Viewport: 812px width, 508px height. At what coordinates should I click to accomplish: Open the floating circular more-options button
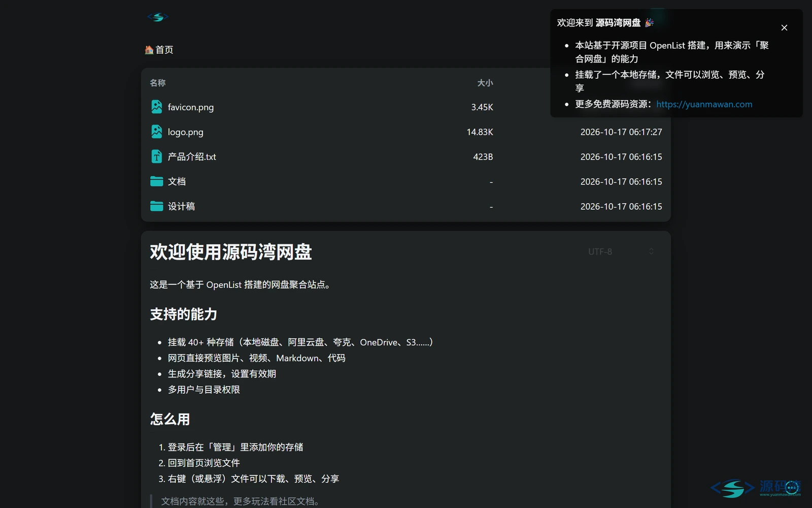pyautogui.click(x=792, y=488)
